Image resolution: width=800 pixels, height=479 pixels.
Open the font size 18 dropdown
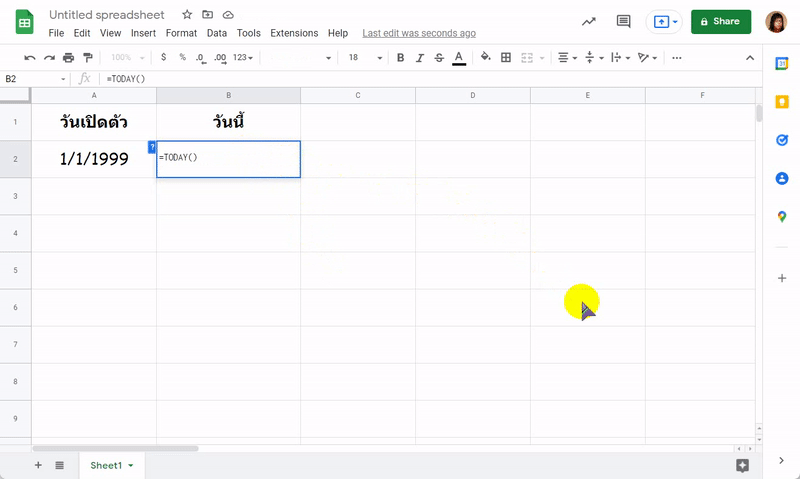pos(365,58)
